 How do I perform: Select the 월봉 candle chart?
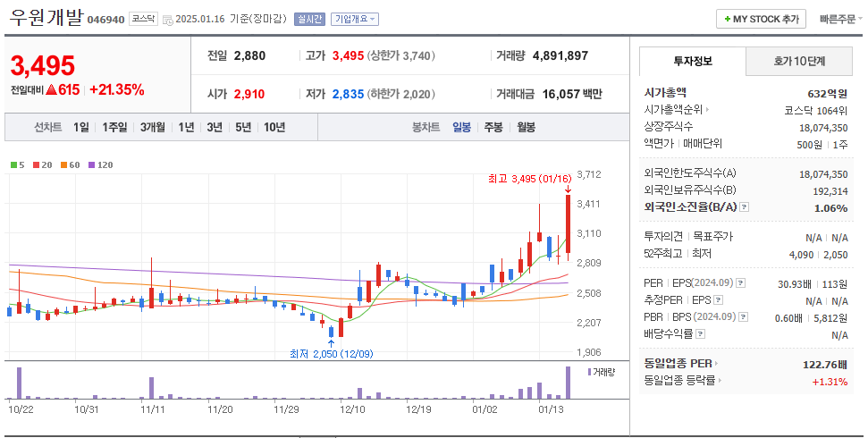point(526,127)
